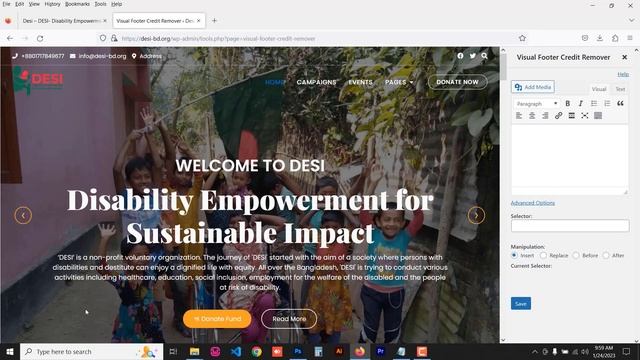This screenshot has height=360, width=640.
Task: Reload the current browser page
Action: 40,38
